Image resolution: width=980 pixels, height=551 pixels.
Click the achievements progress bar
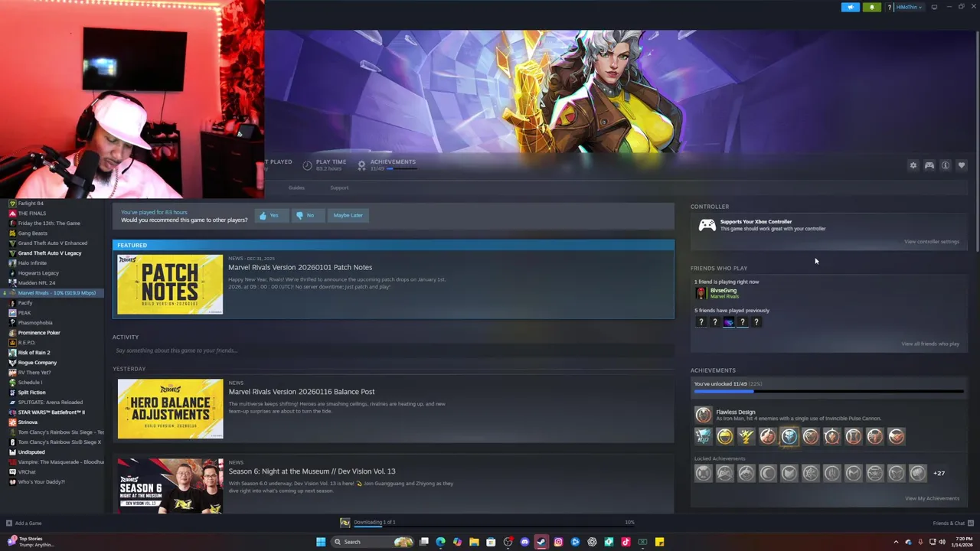[828, 392]
